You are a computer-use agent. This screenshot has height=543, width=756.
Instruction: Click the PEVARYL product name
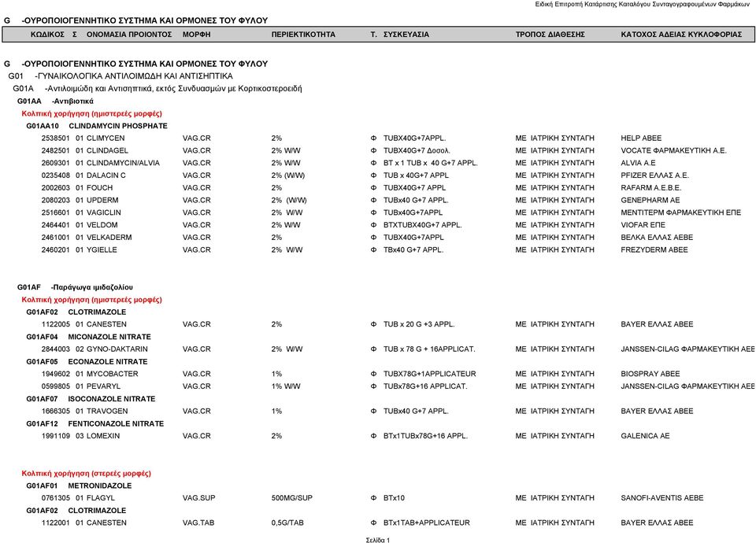pos(104,386)
